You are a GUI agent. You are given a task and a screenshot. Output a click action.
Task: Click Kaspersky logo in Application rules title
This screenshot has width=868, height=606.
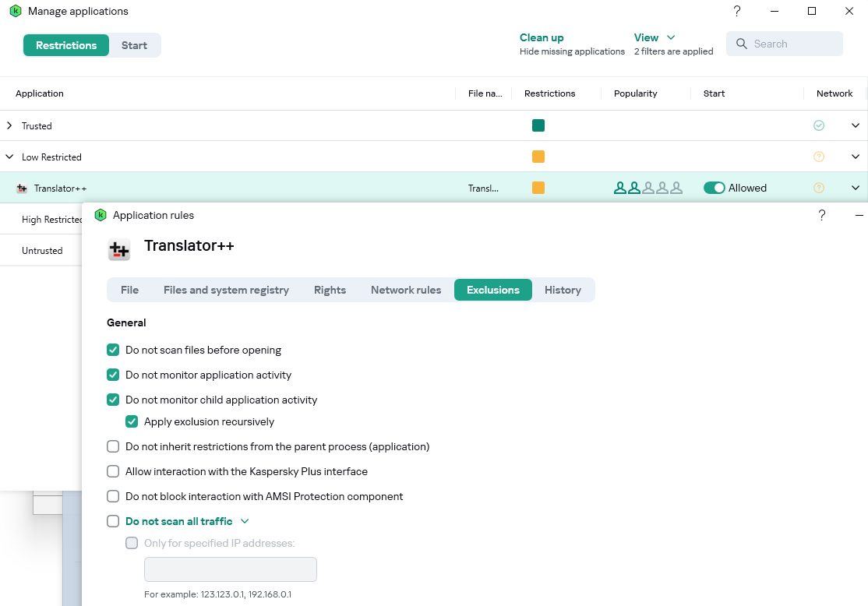pos(101,215)
